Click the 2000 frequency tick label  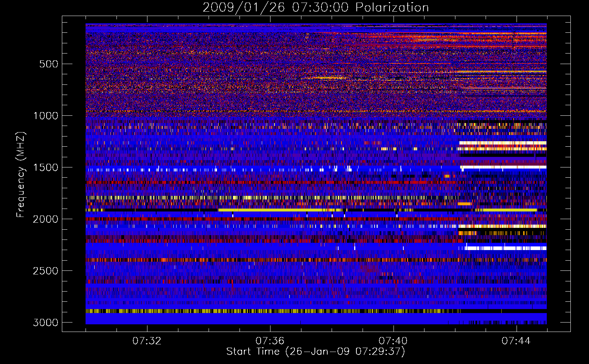coord(46,219)
